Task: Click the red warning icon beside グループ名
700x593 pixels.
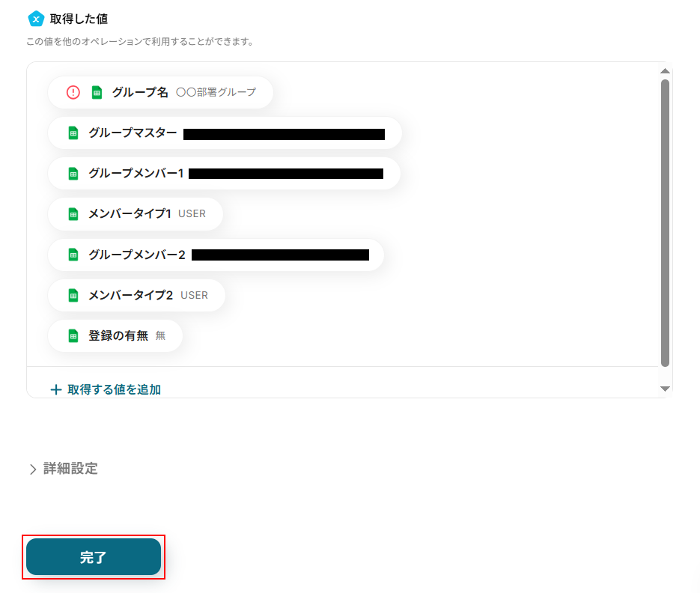Action: click(x=73, y=92)
